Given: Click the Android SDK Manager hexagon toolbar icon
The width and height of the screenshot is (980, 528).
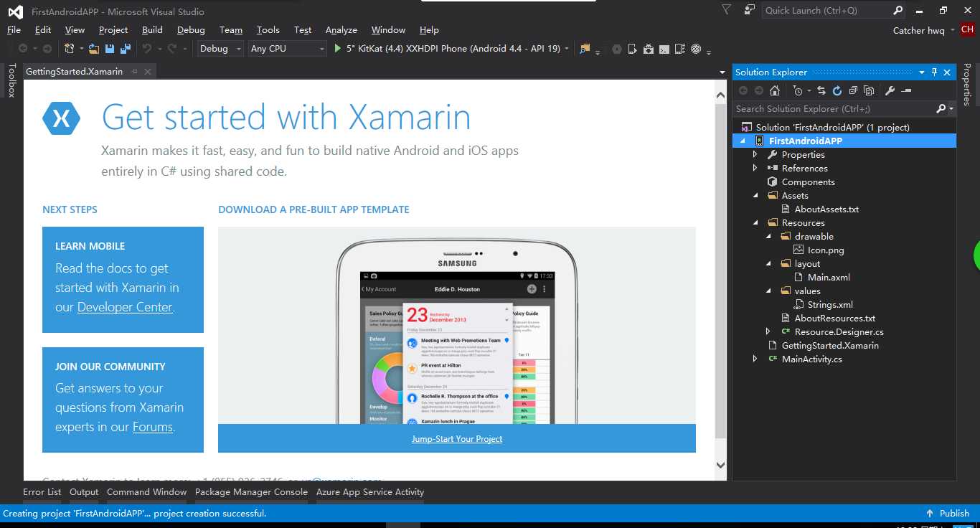Looking at the screenshot, I should tap(617, 49).
